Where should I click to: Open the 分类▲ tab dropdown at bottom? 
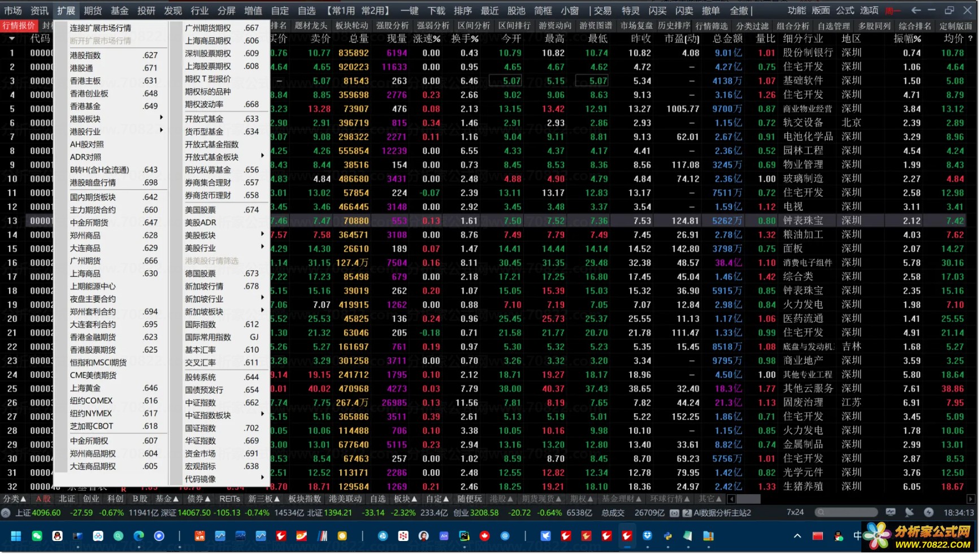15,499
